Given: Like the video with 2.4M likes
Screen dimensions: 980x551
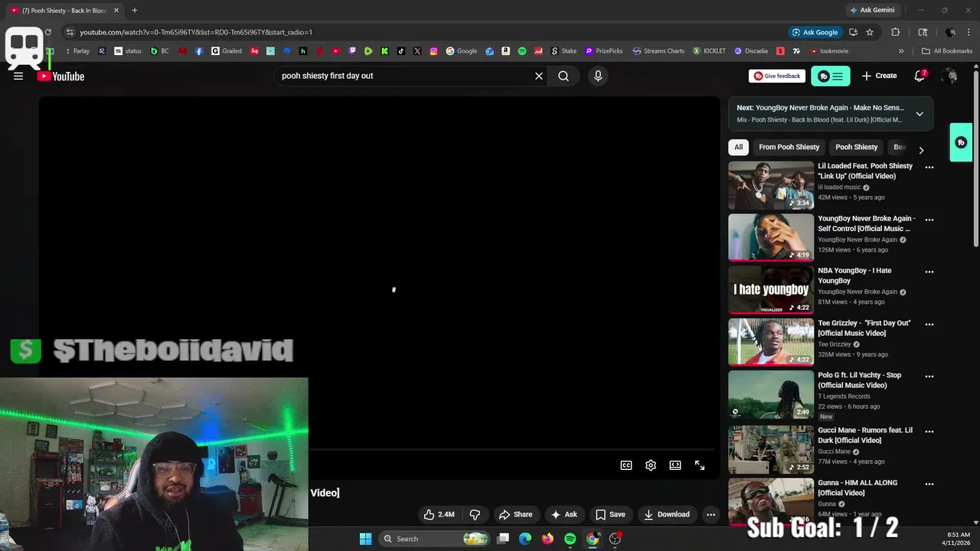Looking at the screenshot, I should point(439,514).
